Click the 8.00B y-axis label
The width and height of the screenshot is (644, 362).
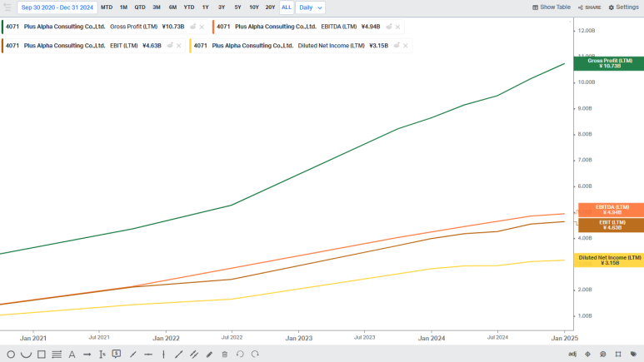point(585,134)
